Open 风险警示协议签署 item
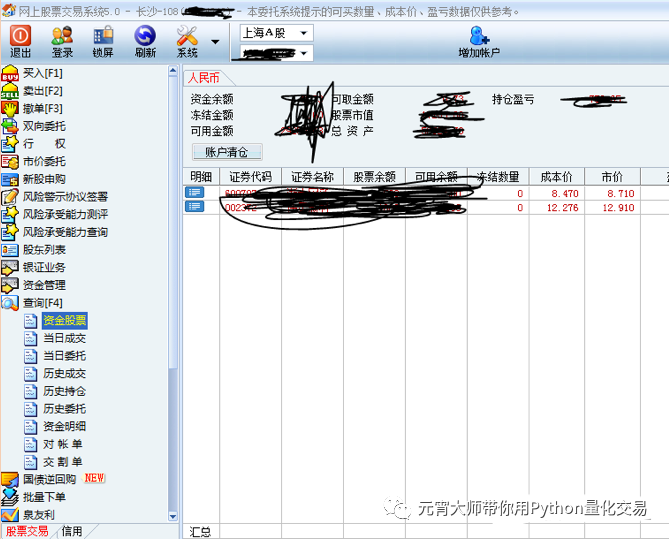 click(x=55, y=197)
